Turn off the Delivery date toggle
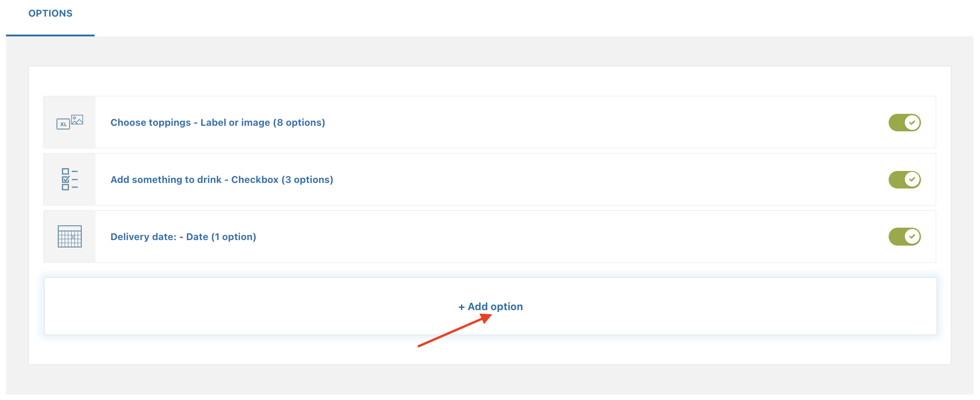 tap(904, 237)
